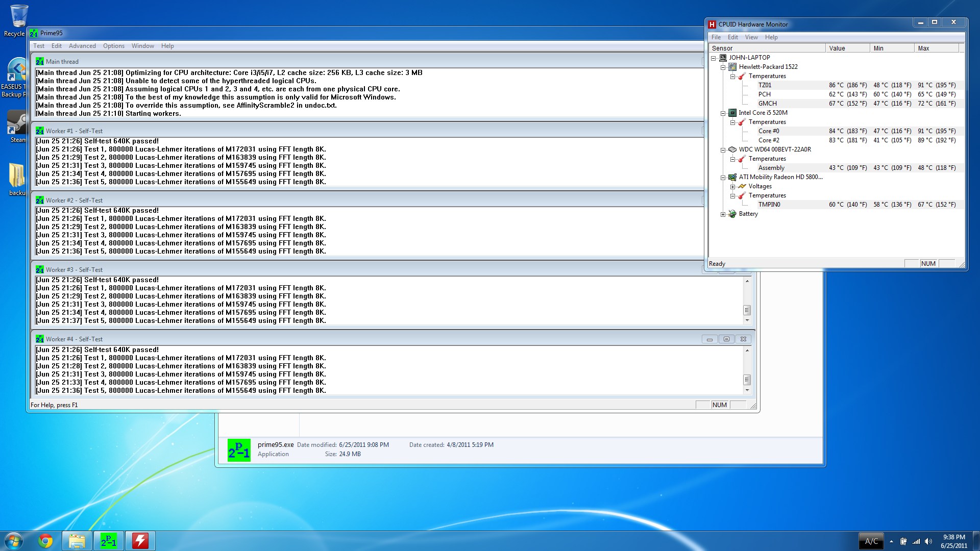Expand the Voltages node
Screen dimensions: 980x551
tap(732, 187)
